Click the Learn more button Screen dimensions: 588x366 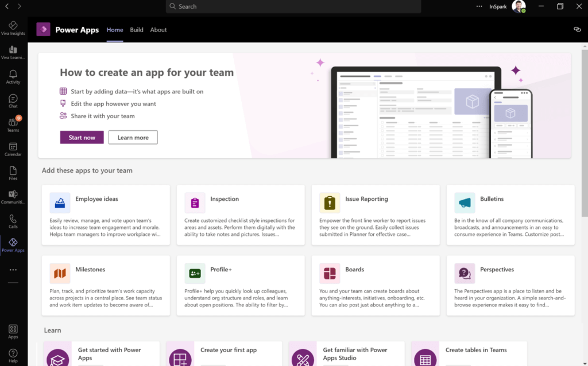click(133, 137)
